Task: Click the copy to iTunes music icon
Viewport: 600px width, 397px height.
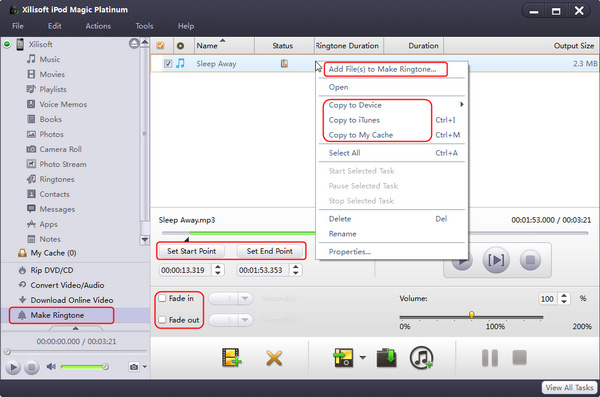Action: 421,358
